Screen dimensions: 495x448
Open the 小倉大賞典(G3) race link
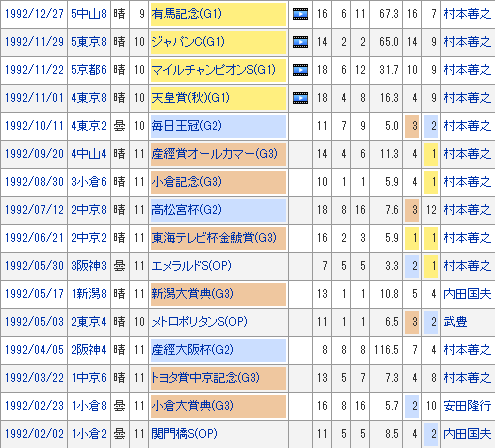point(192,406)
